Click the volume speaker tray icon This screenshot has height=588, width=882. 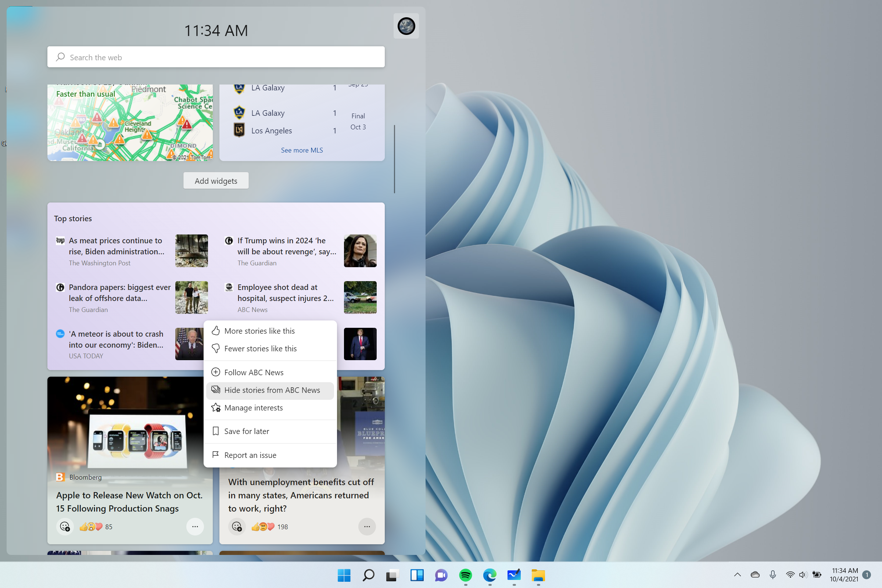803,574
